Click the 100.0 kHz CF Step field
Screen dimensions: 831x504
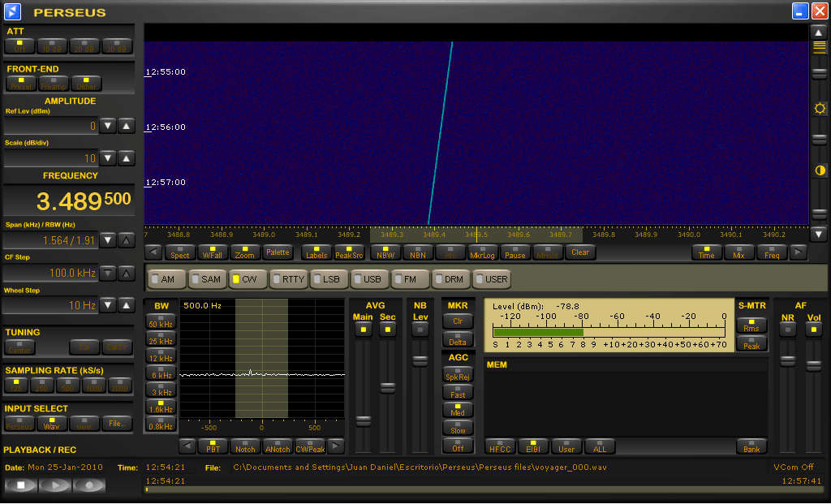[51, 273]
